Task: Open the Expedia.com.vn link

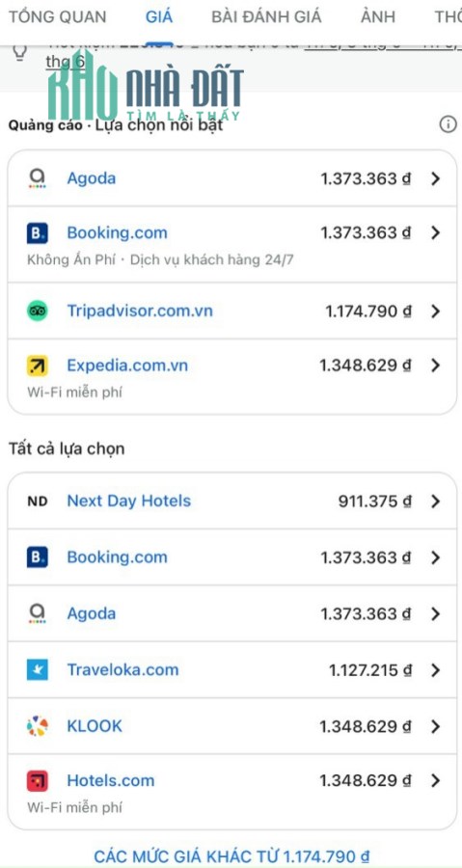Action: [x=127, y=366]
